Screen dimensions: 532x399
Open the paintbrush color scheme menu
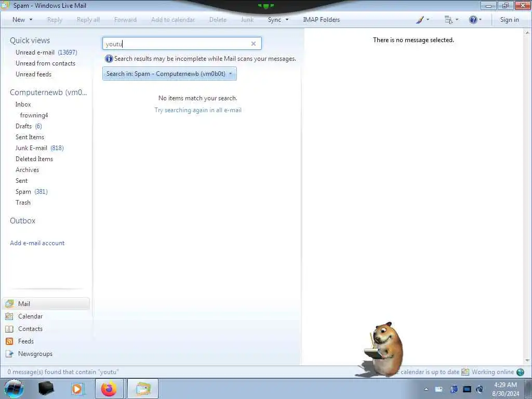pyautogui.click(x=422, y=20)
